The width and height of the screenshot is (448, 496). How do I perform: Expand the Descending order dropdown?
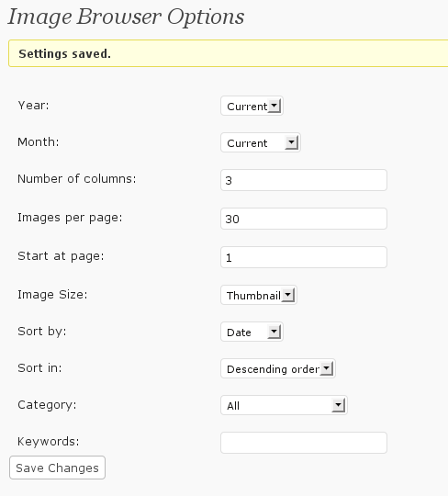[x=278, y=368]
